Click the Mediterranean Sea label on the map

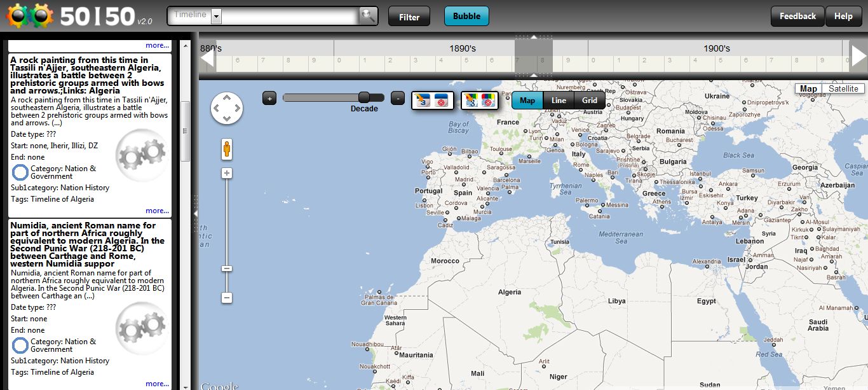[621, 237]
